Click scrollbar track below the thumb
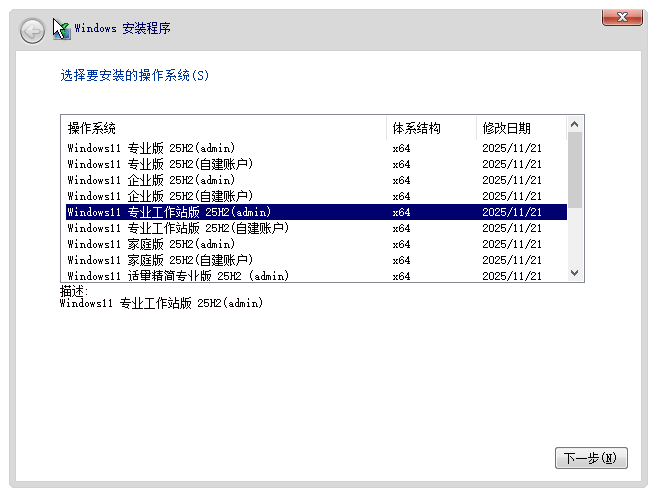This screenshot has height=497, width=655. [x=575, y=238]
